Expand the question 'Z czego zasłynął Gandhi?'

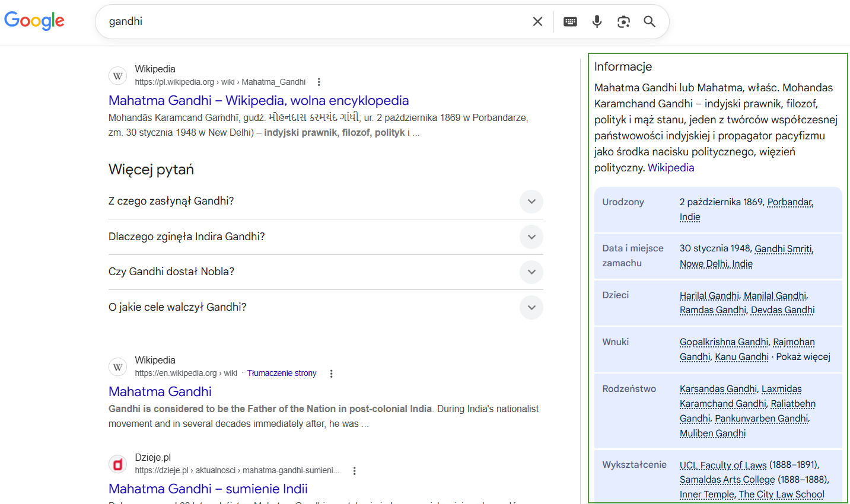tap(326, 202)
